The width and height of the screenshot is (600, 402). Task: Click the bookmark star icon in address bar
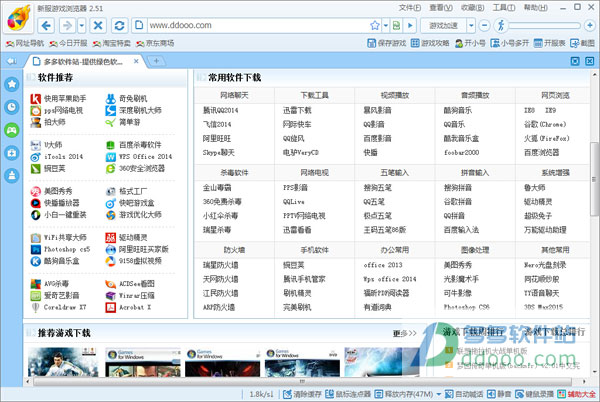point(375,26)
